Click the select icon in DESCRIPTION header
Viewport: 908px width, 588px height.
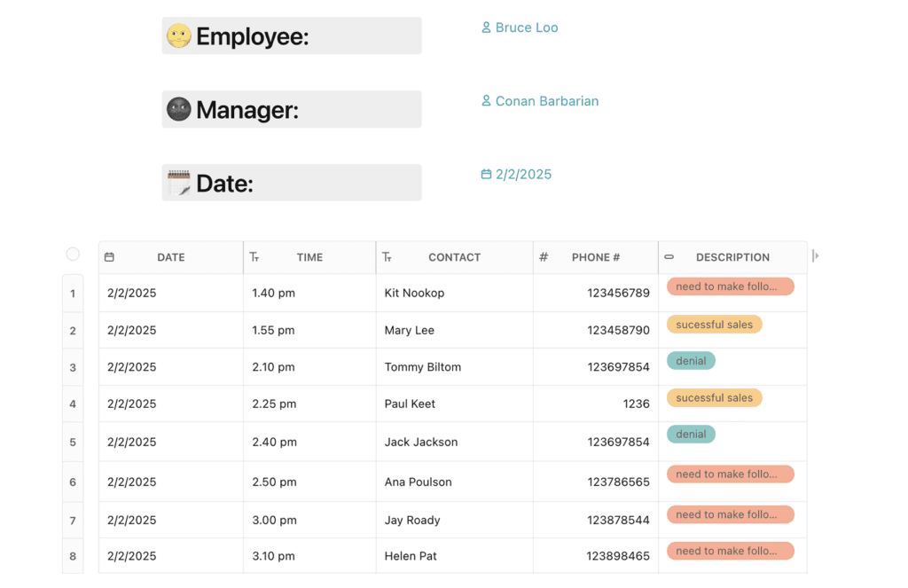coord(669,257)
